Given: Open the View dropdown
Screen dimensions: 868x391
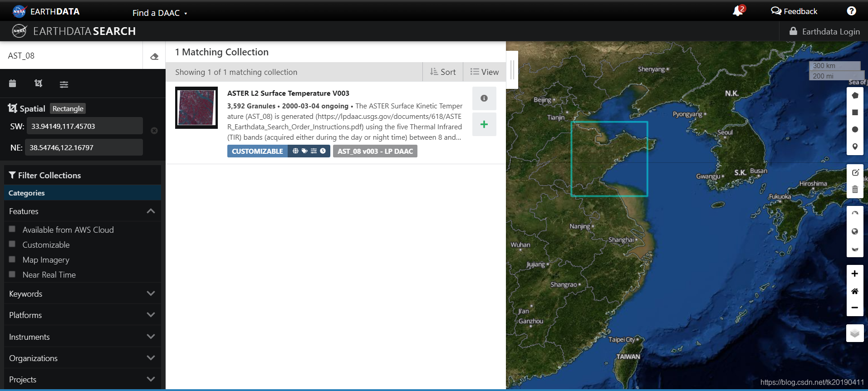Looking at the screenshot, I should pos(485,72).
